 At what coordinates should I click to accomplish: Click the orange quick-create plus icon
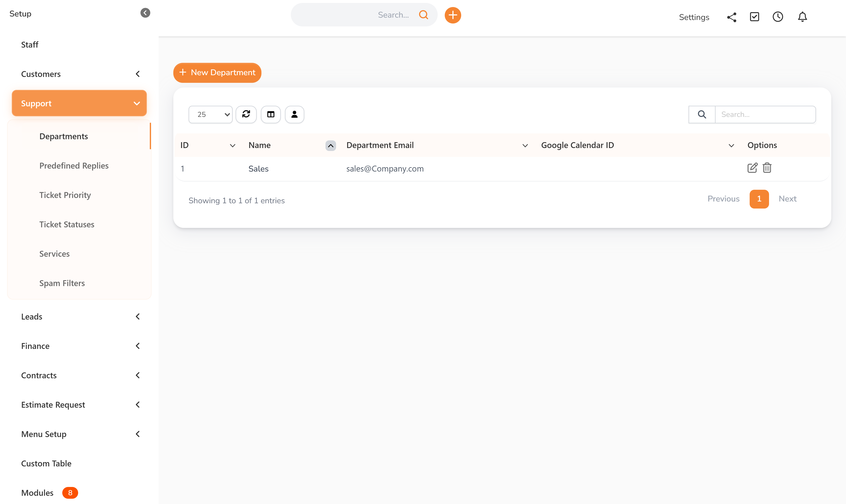click(453, 15)
